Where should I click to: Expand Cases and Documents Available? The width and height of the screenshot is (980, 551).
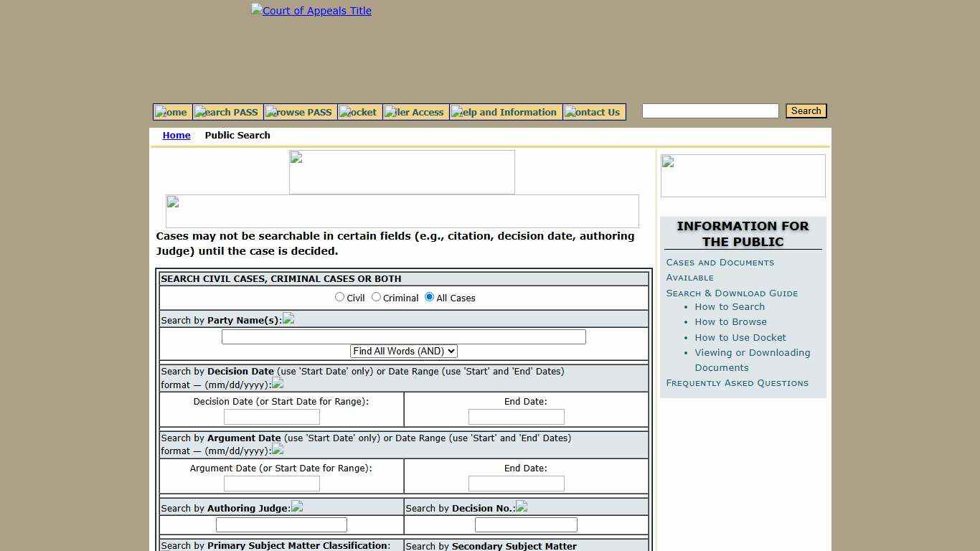tap(720, 263)
